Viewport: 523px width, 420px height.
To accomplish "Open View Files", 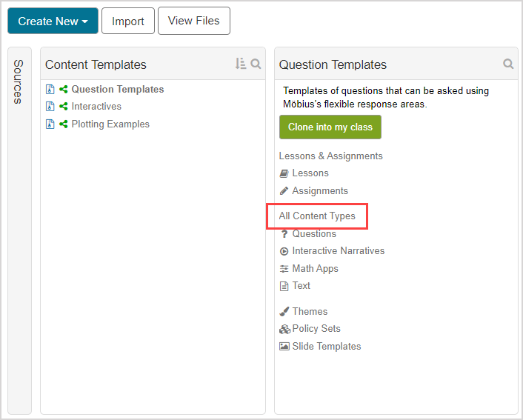I will 194,21.
